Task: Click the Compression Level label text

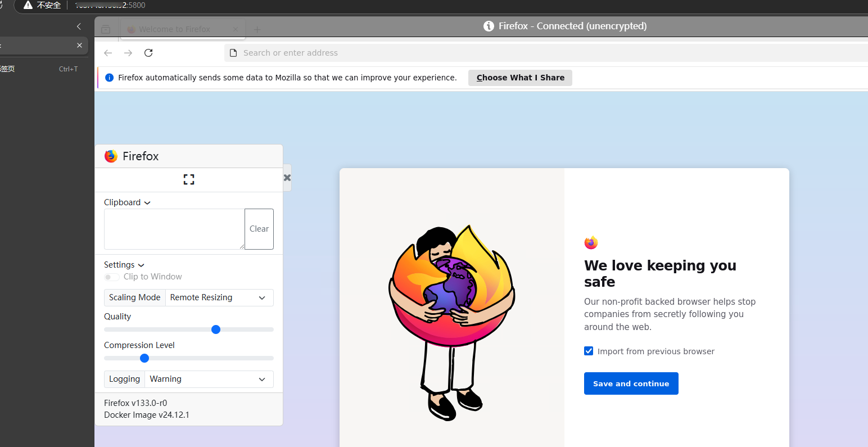Action: pyautogui.click(x=139, y=345)
